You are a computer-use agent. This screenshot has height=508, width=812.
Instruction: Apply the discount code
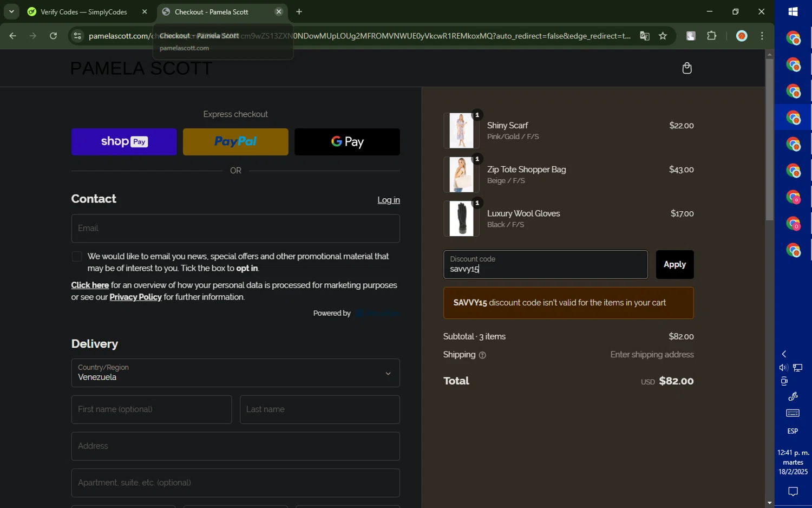point(675,265)
